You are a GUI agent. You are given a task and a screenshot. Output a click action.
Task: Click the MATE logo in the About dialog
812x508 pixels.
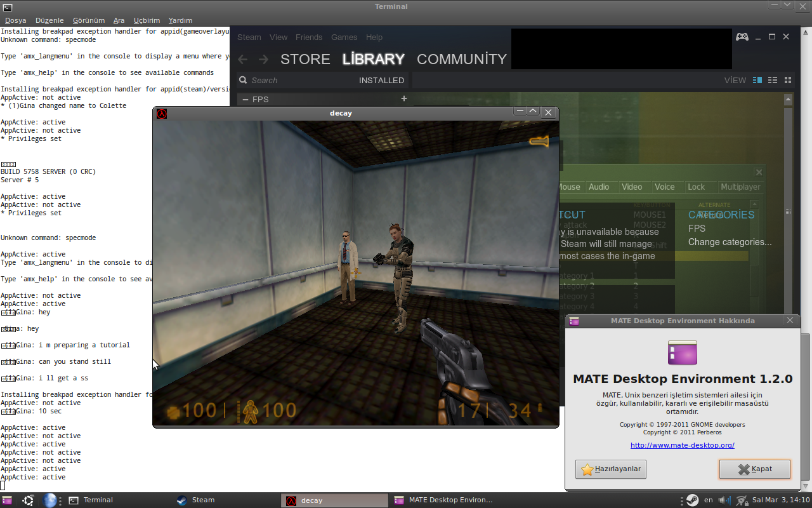click(683, 352)
